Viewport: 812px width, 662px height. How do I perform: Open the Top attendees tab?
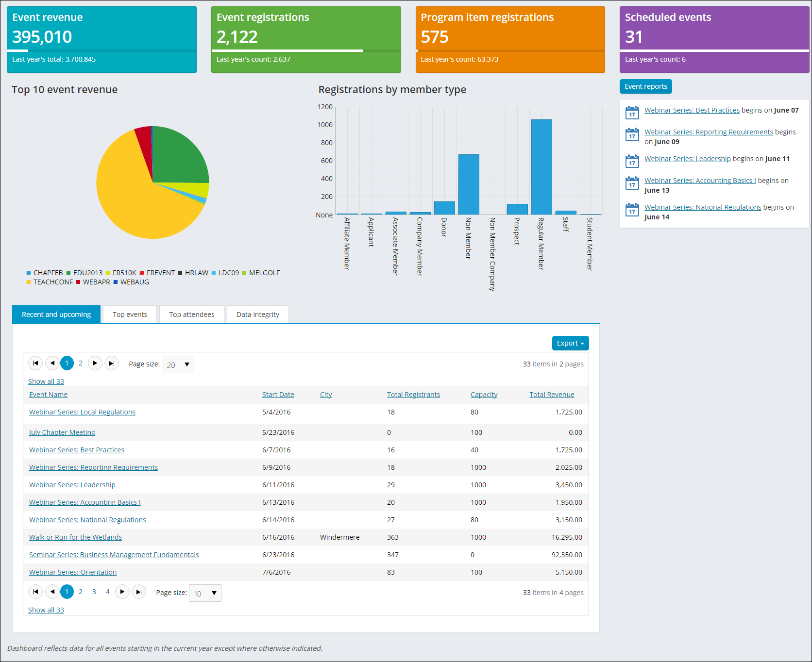point(192,314)
